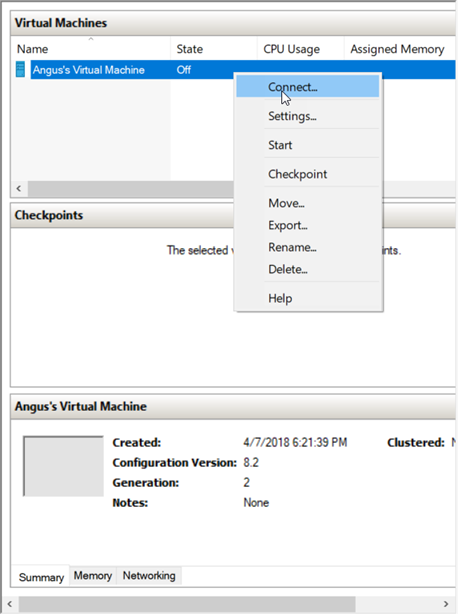The height and width of the screenshot is (614, 458).
Task: Create a Checkpoint from the context menu
Action: [308, 174]
